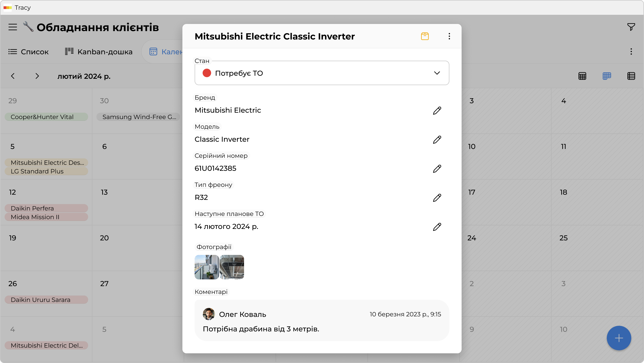Screen dimensions: 644x363
Task: Switch to Kanban-дошка tab
Action: point(99,52)
